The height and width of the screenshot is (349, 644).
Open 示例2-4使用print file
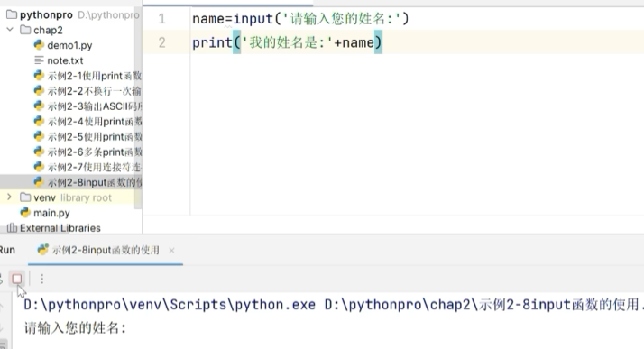[95, 122]
